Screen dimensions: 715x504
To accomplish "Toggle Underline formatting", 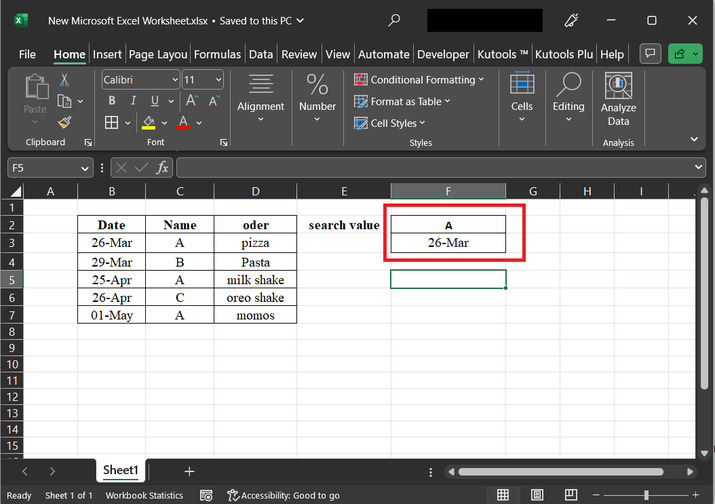I will pyautogui.click(x=155, y=101).
